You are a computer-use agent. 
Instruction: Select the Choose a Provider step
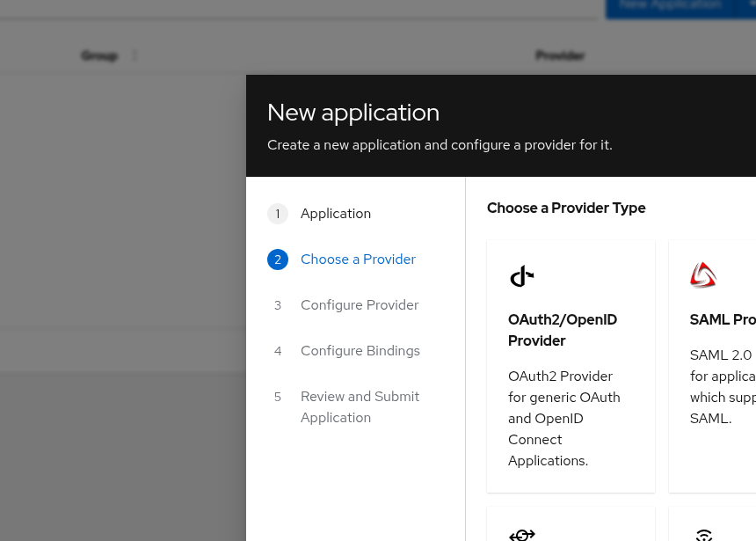click(x=358, y=260)
